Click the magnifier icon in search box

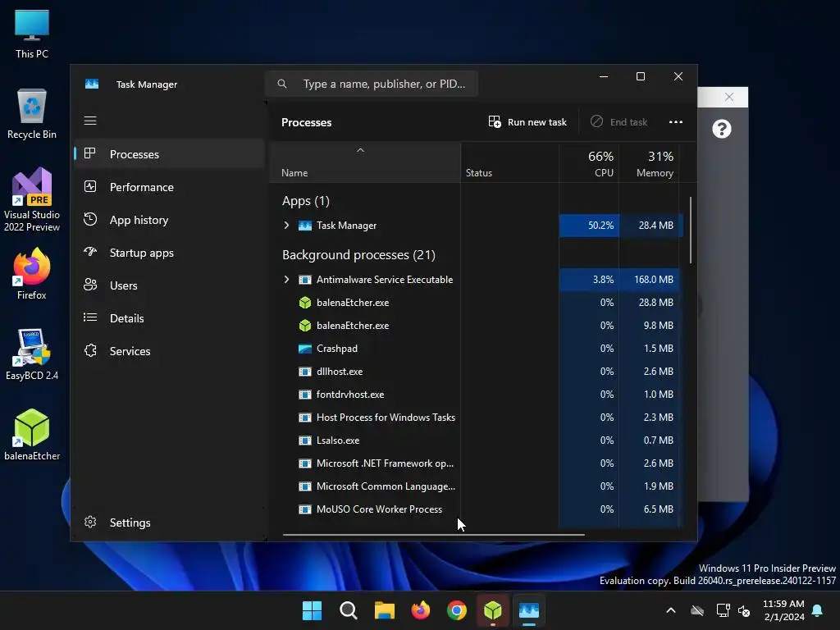pos(282,84)
